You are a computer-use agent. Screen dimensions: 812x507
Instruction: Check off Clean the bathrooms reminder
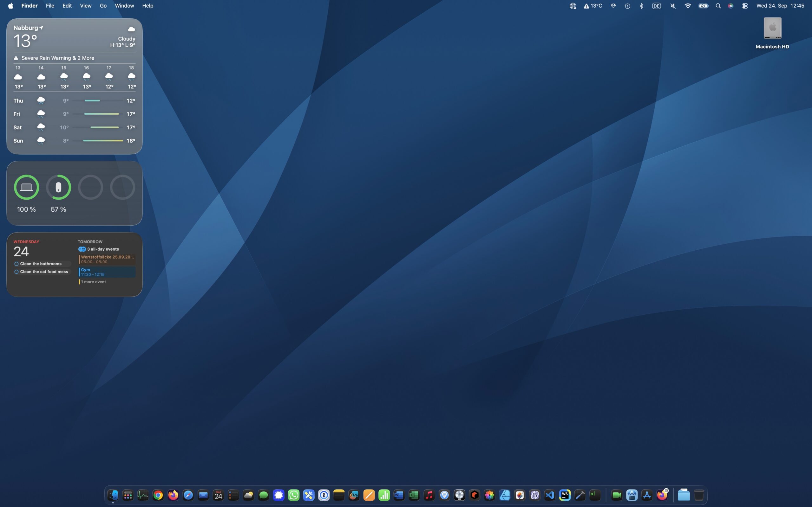16,264
